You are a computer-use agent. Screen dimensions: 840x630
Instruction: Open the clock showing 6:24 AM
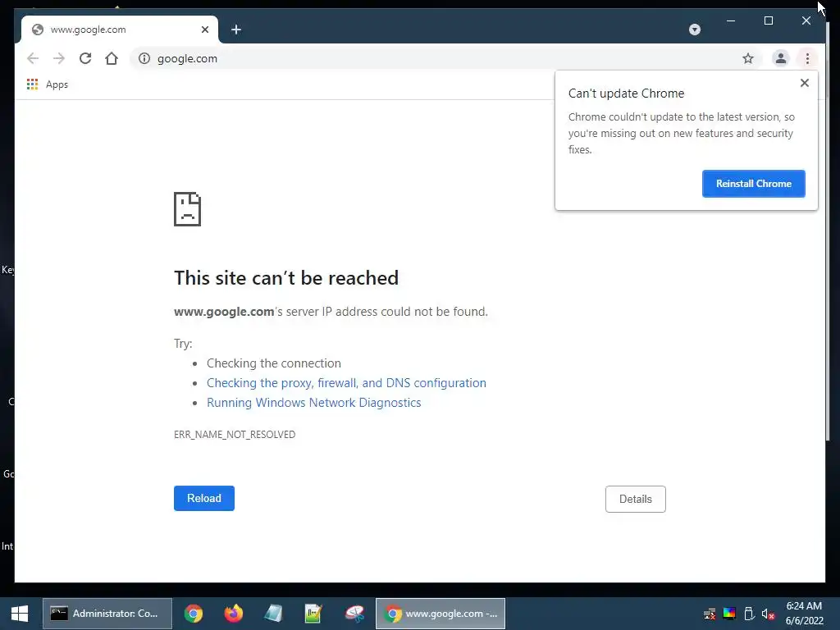pos(804,614)
